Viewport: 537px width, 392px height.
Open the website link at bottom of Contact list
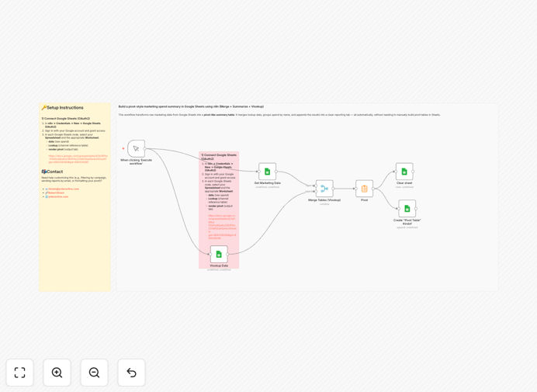coord(58,196)
